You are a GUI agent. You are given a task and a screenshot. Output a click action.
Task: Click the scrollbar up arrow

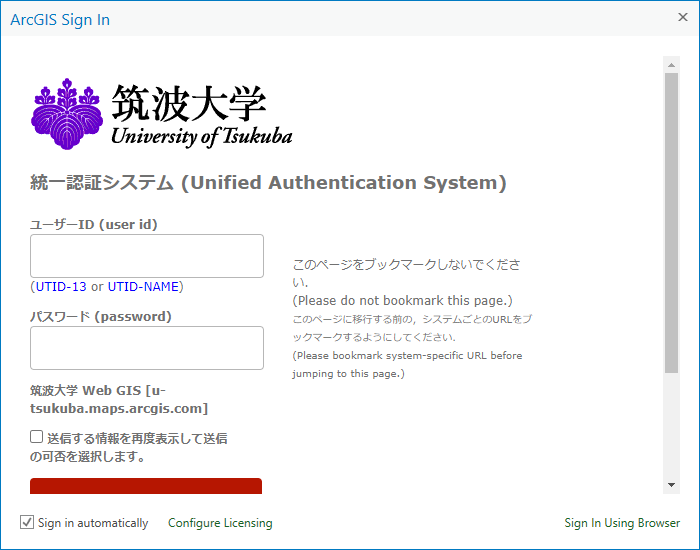click(x=671, y=65)
